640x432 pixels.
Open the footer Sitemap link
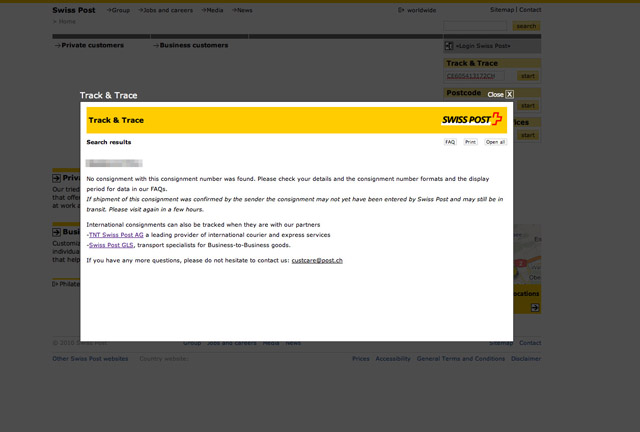click(x=501, y=343)
